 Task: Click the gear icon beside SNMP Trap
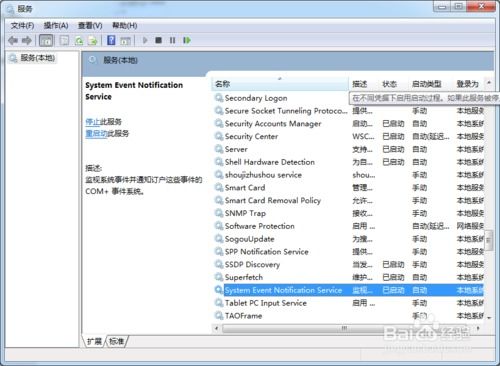[x=219, y=213]
